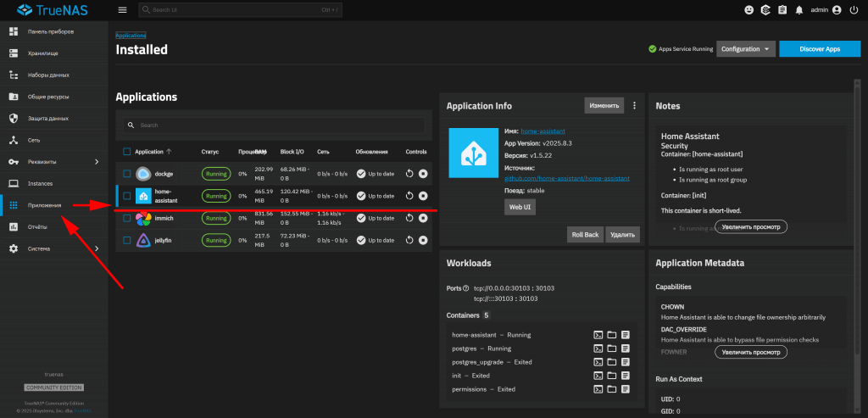Open the Configuration dropdown
This screenshot has height=418, width=868.
pyautogui.click(x=746, y=48)
